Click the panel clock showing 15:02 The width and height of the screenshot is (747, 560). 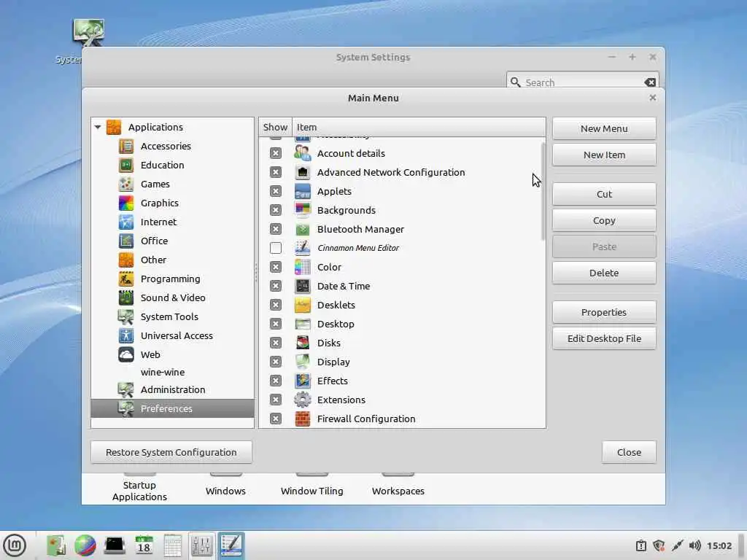point(719,545)
